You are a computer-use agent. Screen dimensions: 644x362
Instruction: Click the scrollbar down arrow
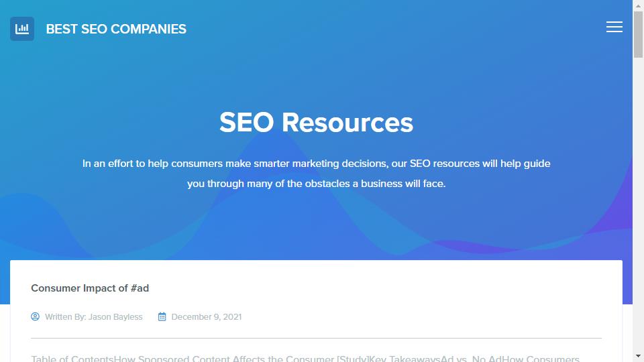click(x=638, y=356)
